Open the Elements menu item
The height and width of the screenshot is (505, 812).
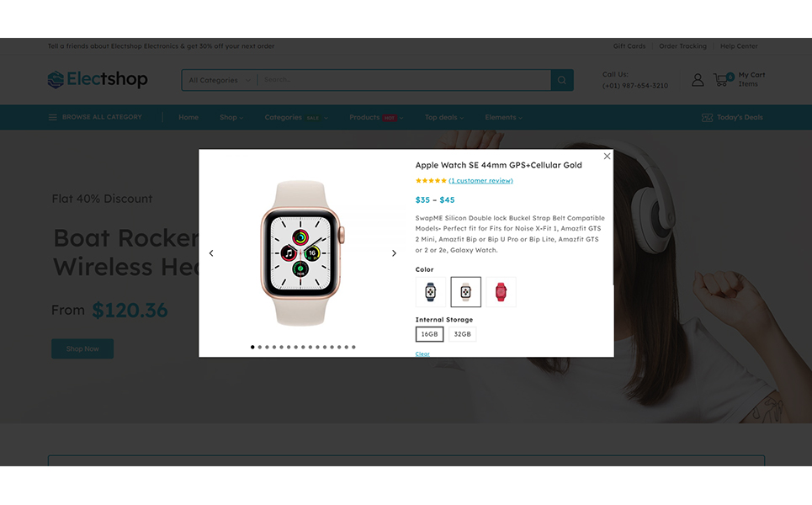pos(503,118)
